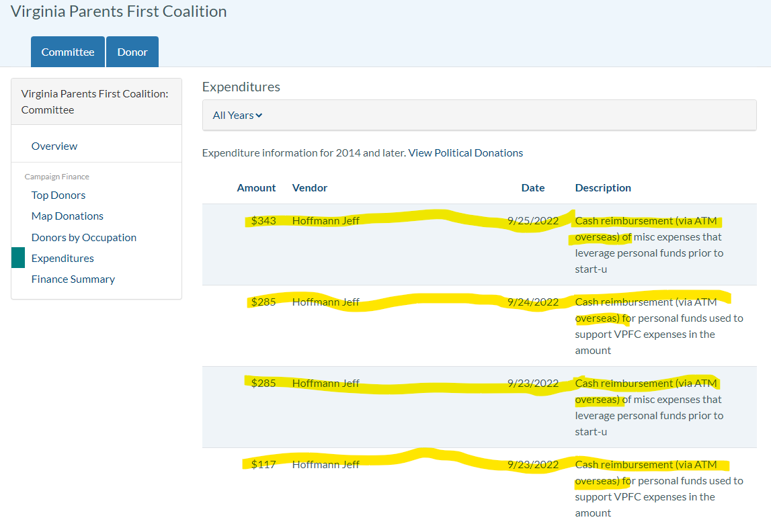Click Hoffmann Jeff vendor in $343 row
The height and width of the screenshot is (532, 771).
tap(325, 220)
